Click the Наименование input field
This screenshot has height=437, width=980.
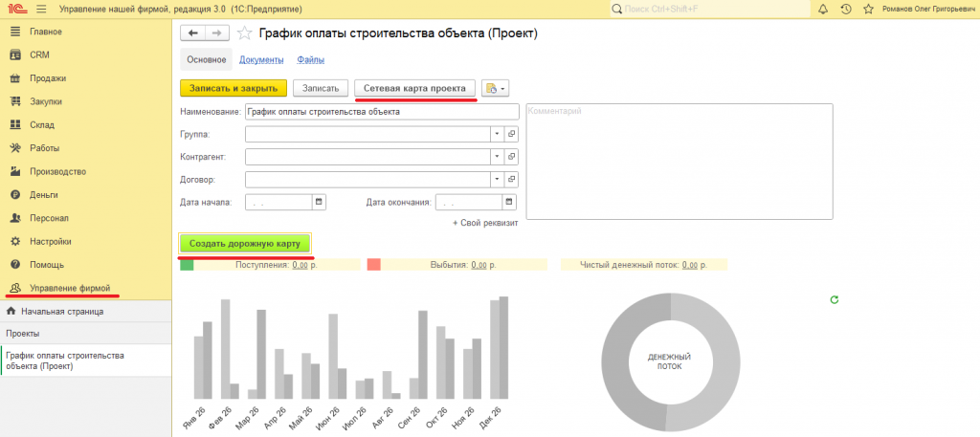(382, 111)
